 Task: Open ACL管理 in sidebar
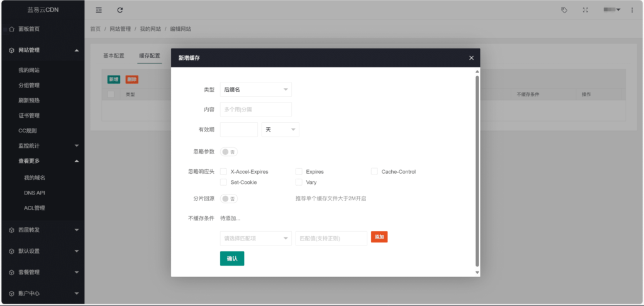[x=35, y=208]
